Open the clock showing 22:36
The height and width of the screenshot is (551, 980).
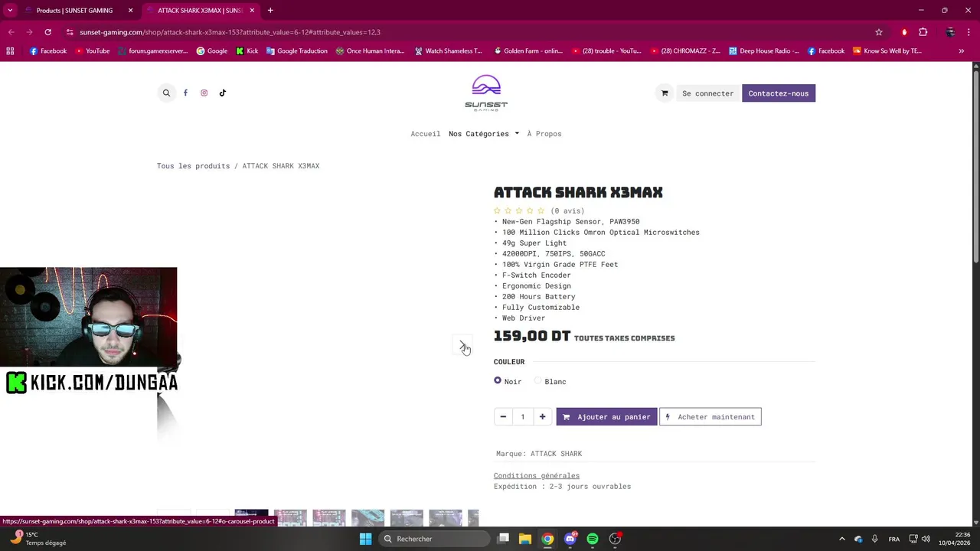pyautogui.click(x=955, y=539)
